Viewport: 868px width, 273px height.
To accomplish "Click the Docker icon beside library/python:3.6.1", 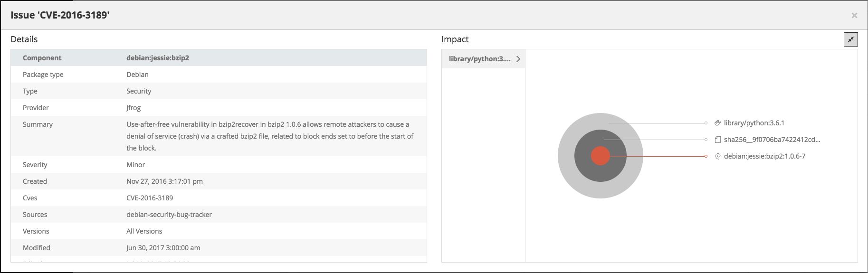I will [718, 123].
